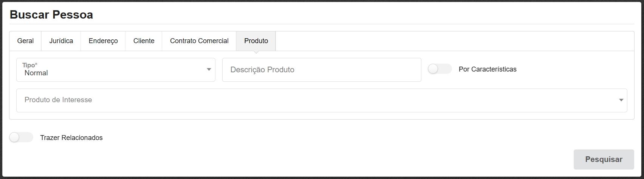Open the Contrato Comercial tab
Screen dimensions: 644x179
[x=199, y=41]
